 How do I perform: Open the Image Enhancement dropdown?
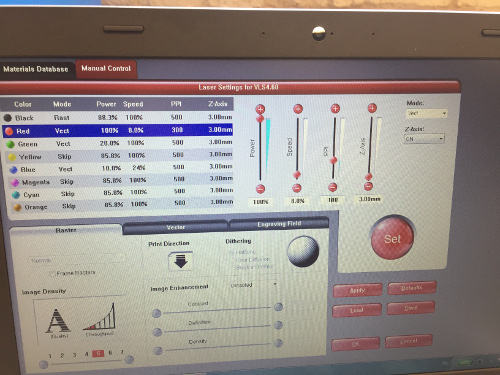point(254,285)
